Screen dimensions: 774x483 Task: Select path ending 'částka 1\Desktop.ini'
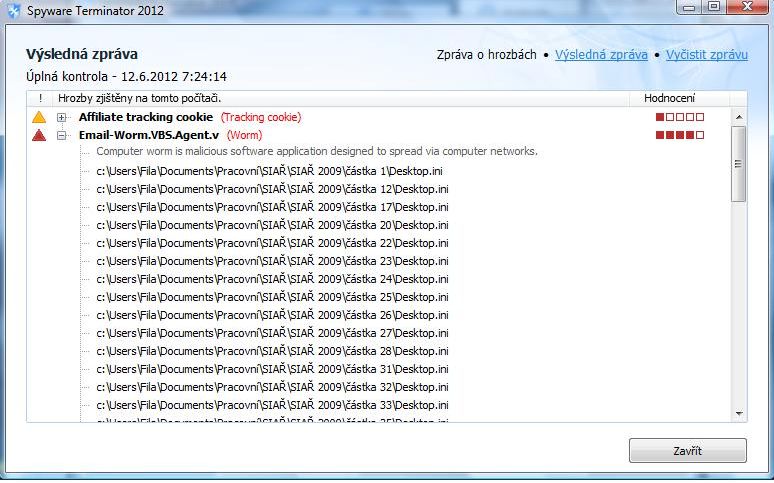pos(269,171)
